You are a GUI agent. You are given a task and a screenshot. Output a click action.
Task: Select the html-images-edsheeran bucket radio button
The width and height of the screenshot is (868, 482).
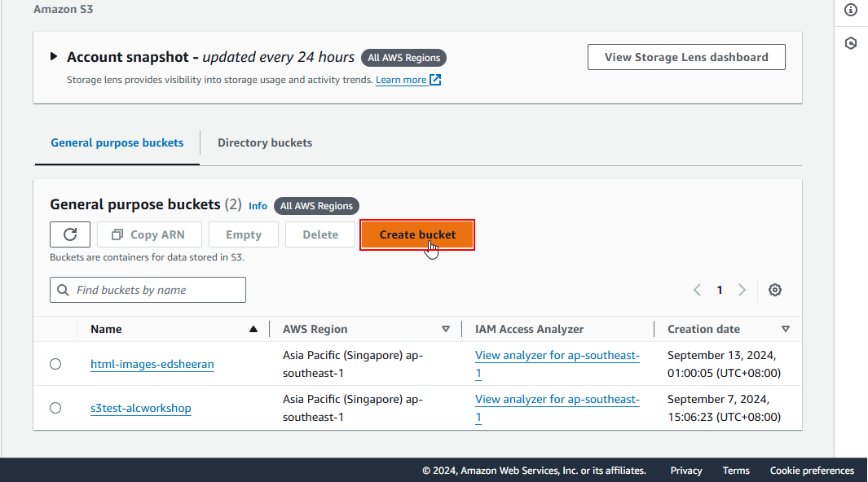tap(55, 364)
